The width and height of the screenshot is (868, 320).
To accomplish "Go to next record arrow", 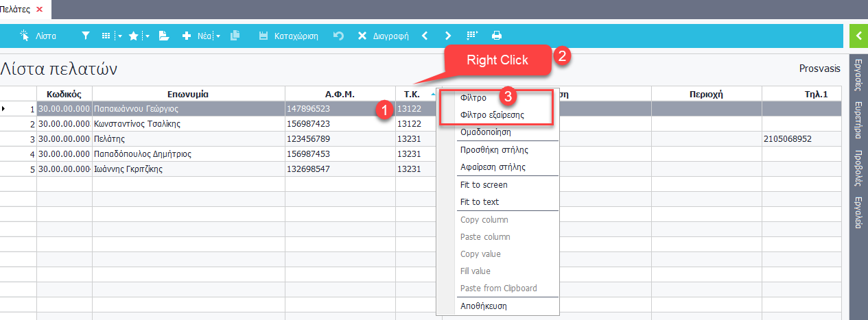I will (x=448, y=36).
